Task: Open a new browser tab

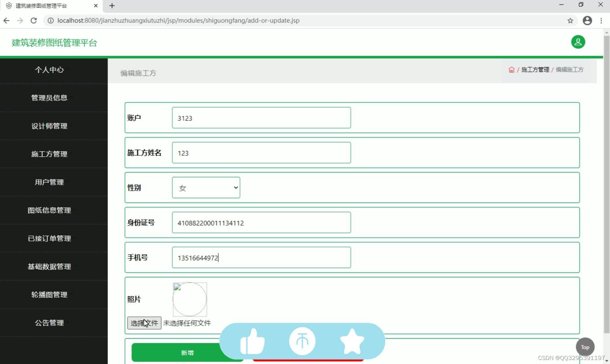Action: [x=112, y=6]
